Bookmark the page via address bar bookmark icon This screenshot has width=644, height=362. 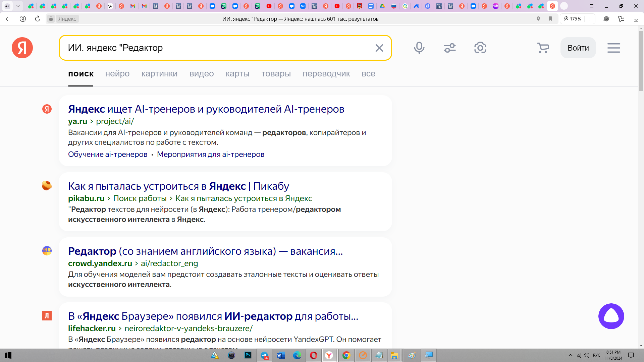[x=550, y=19]
